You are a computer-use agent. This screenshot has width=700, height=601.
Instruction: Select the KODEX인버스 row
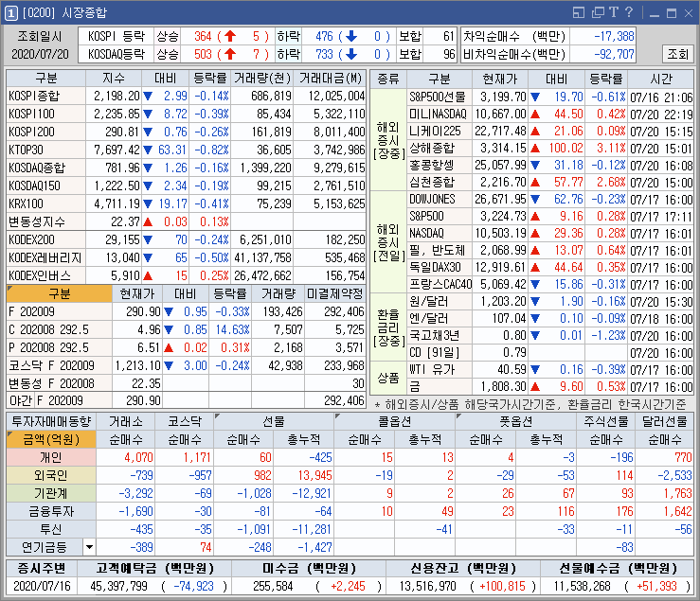click(x=187, y=275)
